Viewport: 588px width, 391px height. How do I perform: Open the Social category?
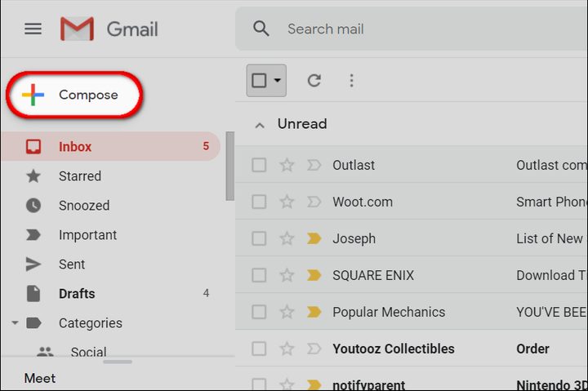pos(88,351)
